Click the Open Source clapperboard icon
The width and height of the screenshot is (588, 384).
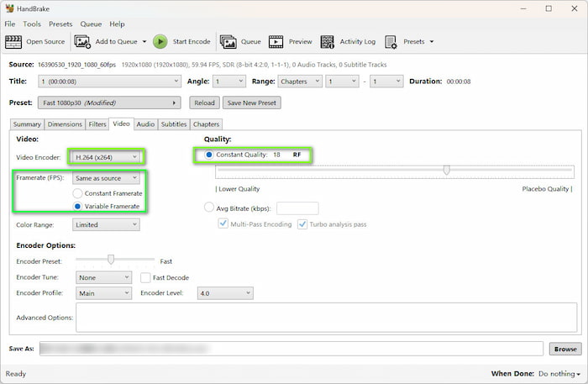tap(13, 42)
